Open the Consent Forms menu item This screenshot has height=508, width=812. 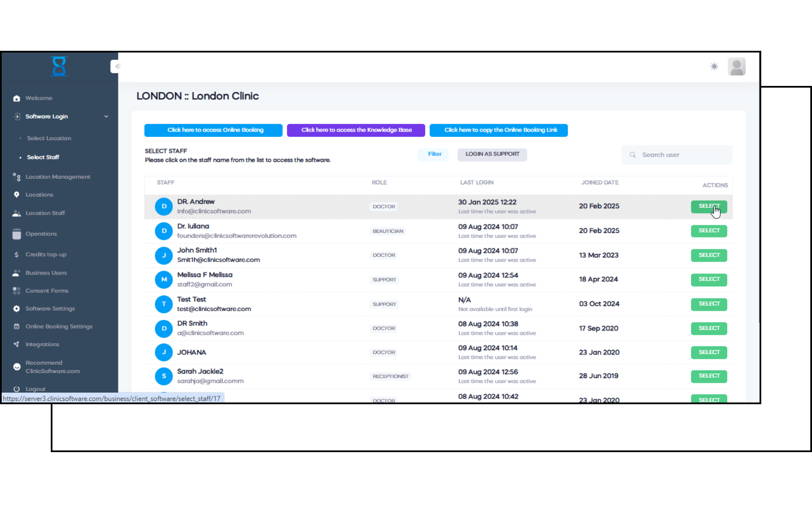[47, 291]
